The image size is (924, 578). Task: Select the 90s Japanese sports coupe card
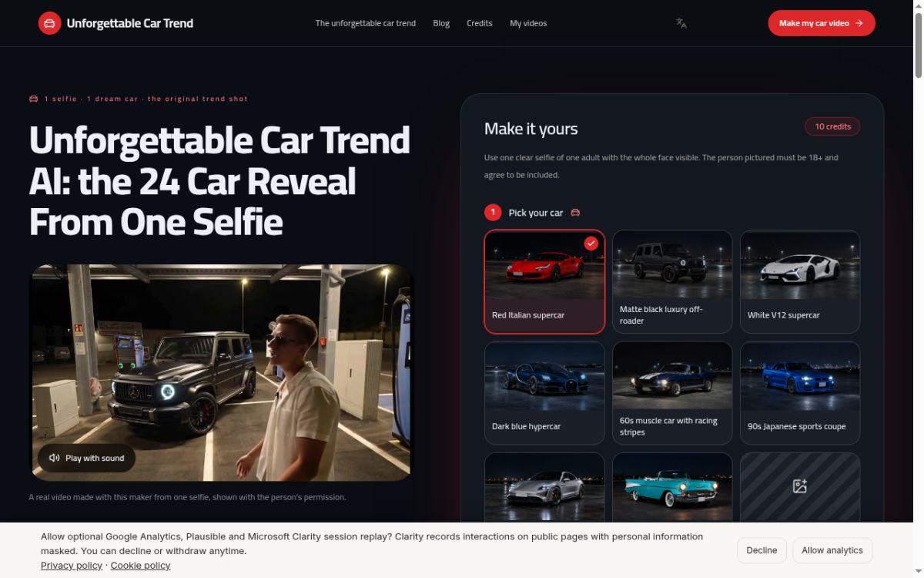click(x=800, y=393)
